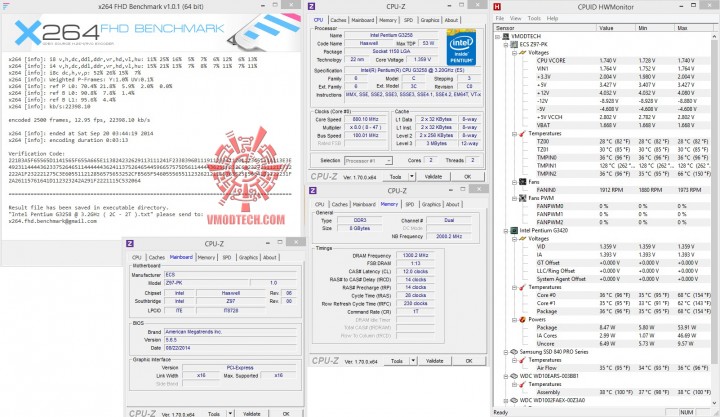This screenshot has width=720, height=417.
Task: Click the Fans PWM icon in HWMonitor tree
Action: [x=523, y=198]
